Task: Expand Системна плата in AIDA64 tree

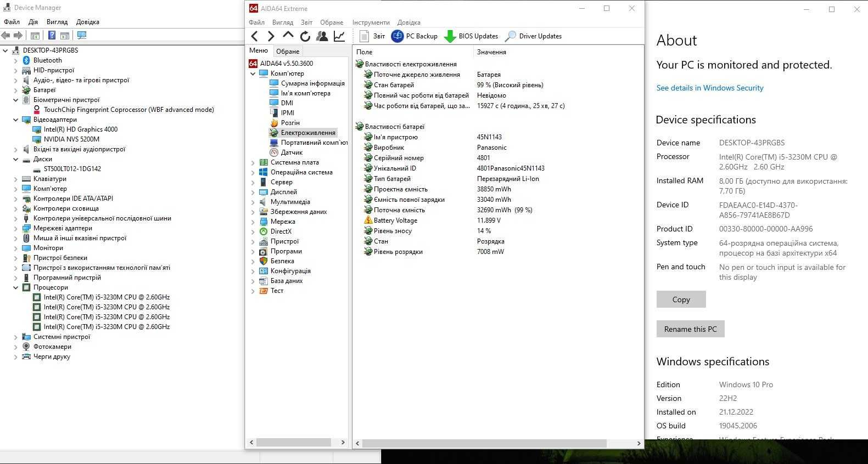Action: (253, 162)
